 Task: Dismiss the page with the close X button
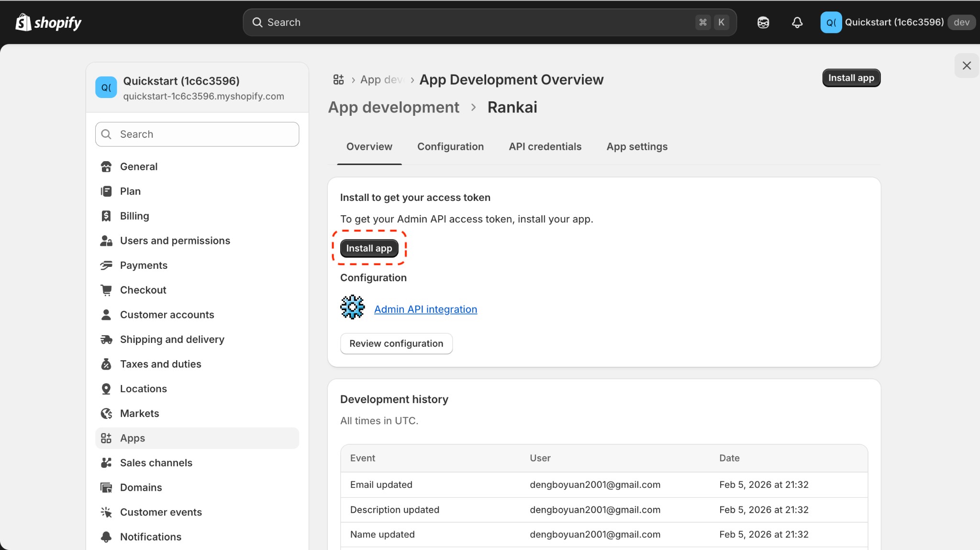tap(966, 66)
